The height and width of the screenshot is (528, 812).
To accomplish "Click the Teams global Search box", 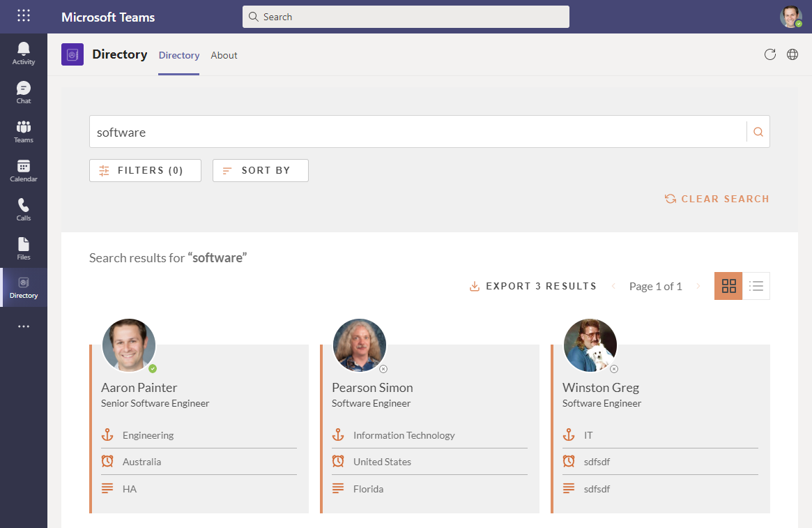I will click(x=406, y=17).
